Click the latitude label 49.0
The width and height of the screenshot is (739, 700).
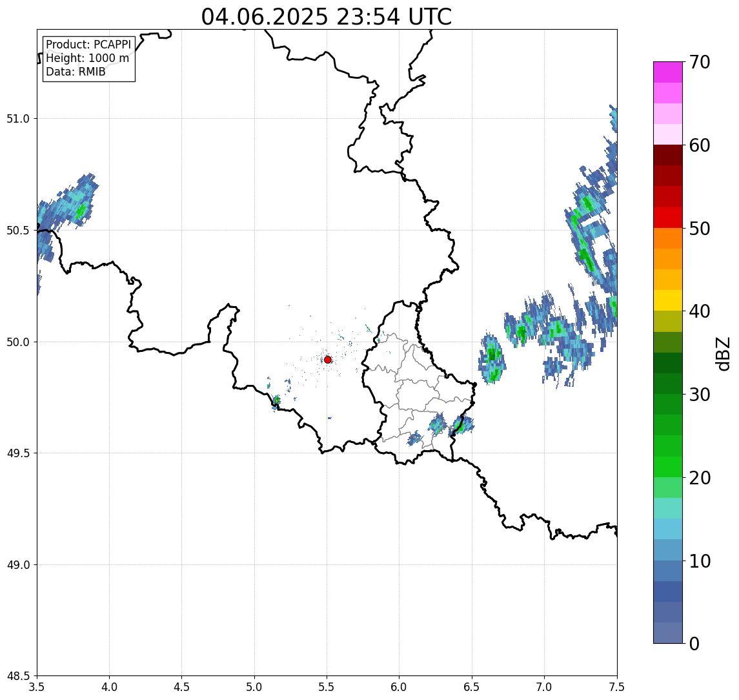17,564
